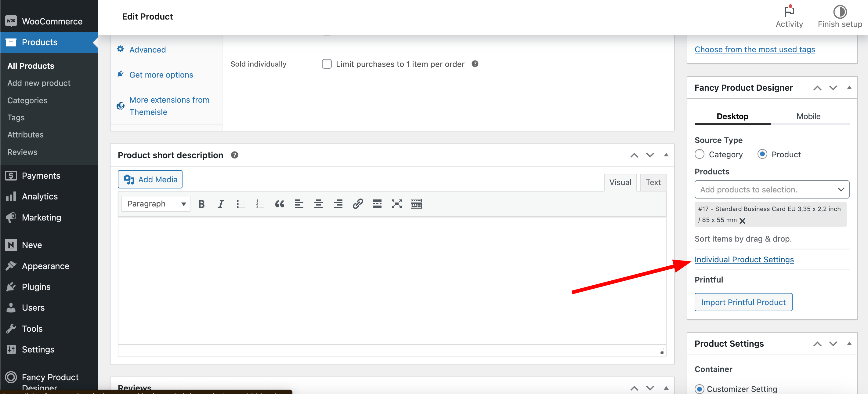
Task: Toggle italic text formatting
Action: 221,204
